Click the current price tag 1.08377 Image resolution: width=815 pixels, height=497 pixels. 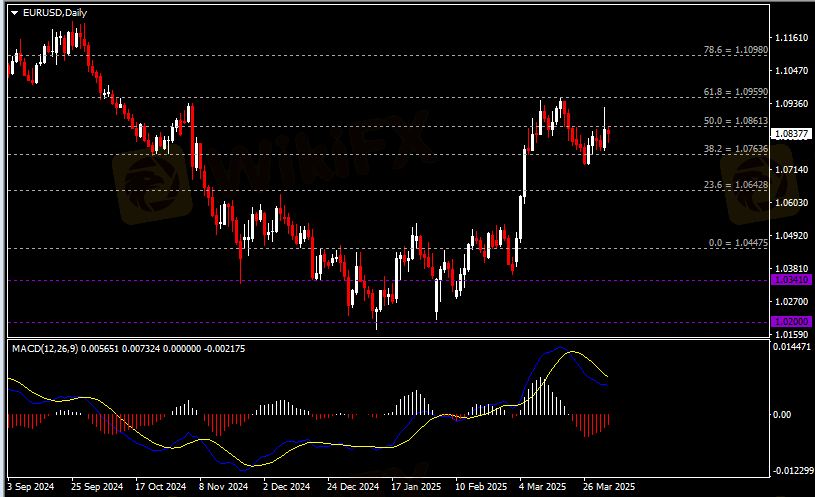[x=792, y=134]
